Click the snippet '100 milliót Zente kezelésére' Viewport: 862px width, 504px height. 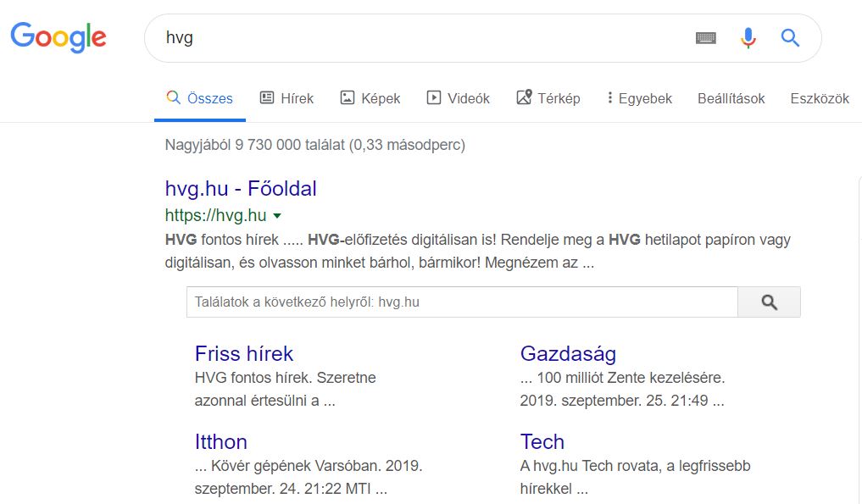click(x=631, y=378)
